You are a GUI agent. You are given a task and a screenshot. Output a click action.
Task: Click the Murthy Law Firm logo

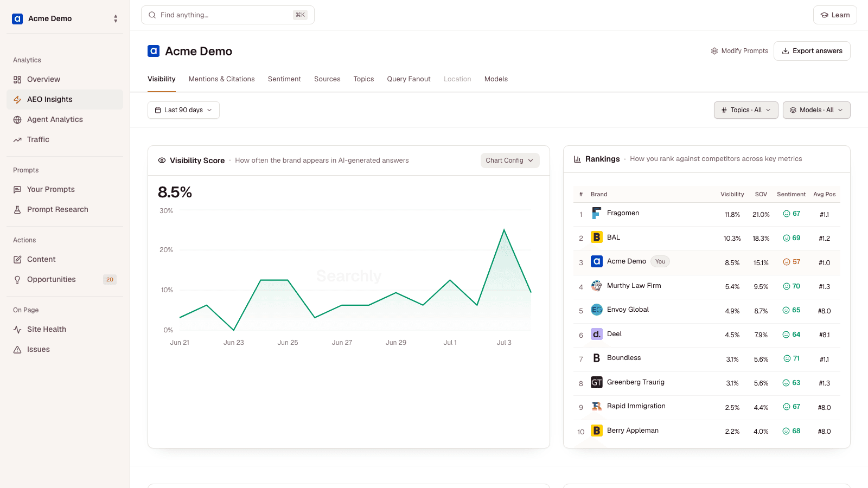click(597, 286)
